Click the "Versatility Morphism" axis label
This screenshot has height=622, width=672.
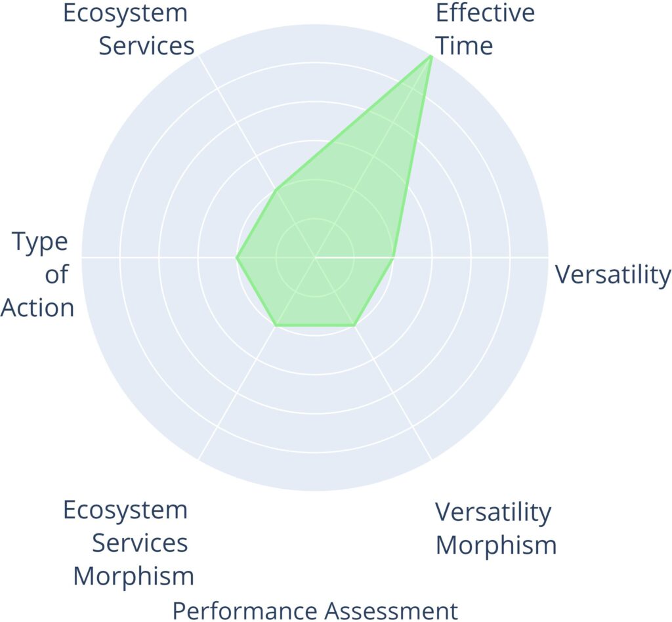point(495,528)
